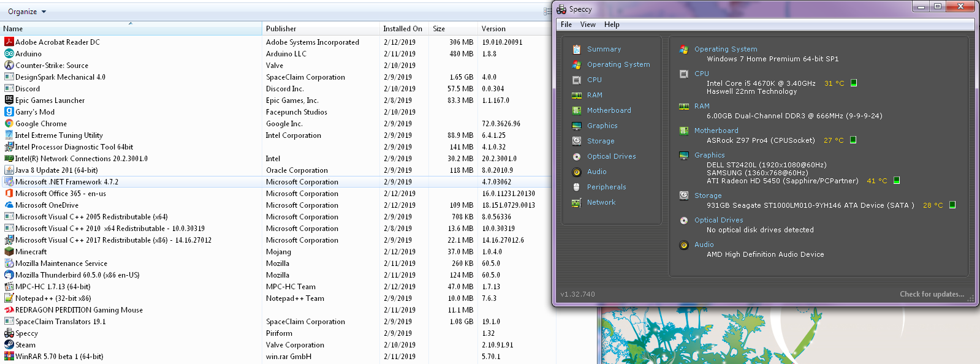Select Minecraft in the programs list

point(31,252)
